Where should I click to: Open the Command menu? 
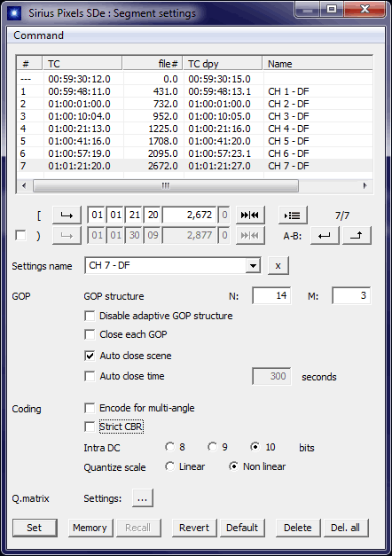point(38,35)
